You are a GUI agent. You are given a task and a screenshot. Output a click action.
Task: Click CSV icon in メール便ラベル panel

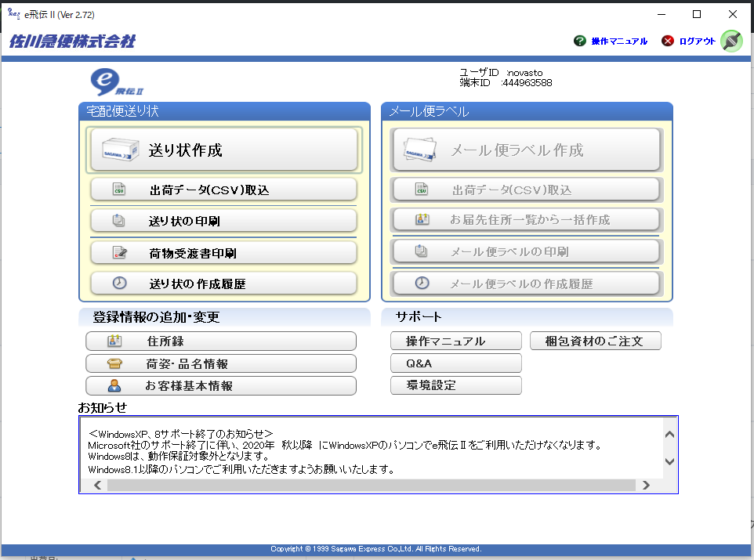pyautogui.click(x=421, y=190)
